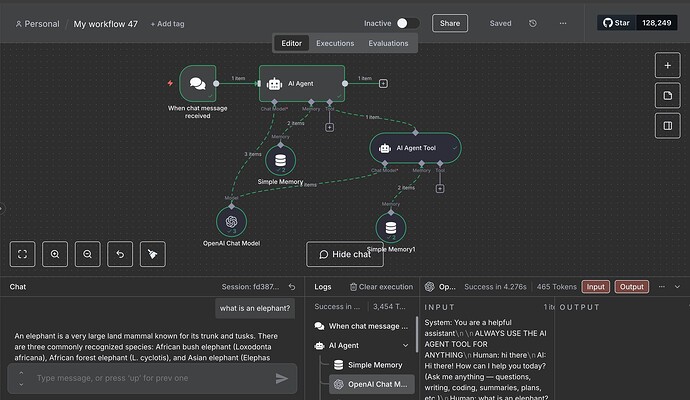Toggle the Input panel in logs
This screenshot has height=400, width=690.
[595, 287]
